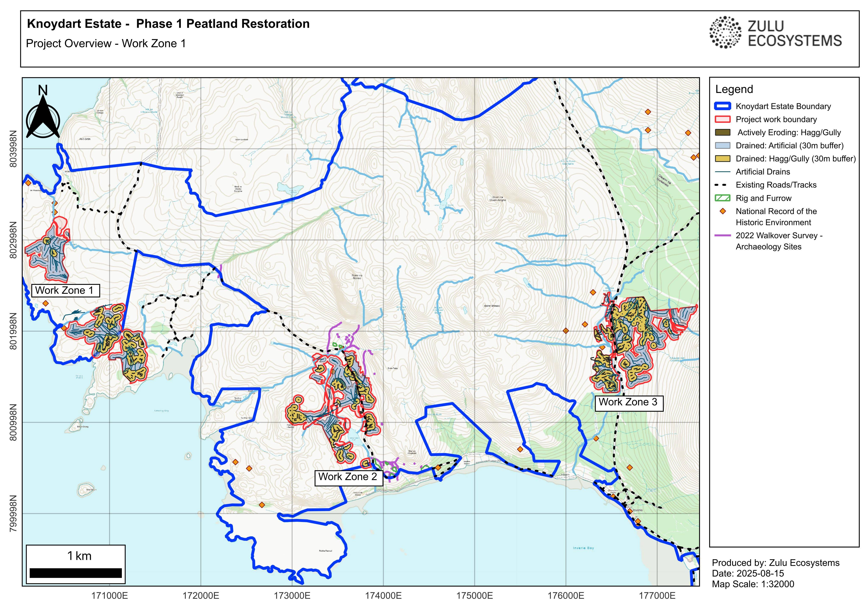Click the Knoydart Estate Boundary legend swatch
Viewport: 868px width, 613px height.
click(722, 106)
